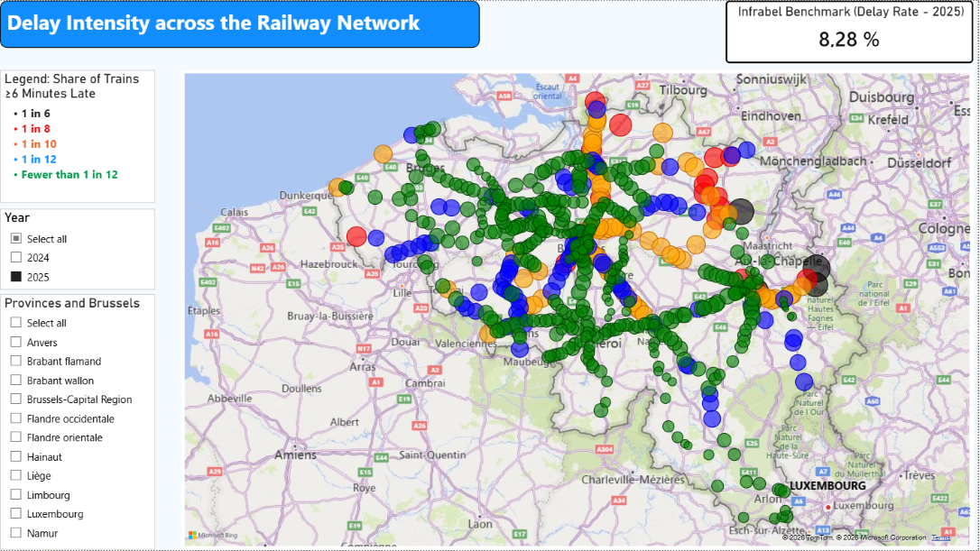Enable the 2024 year filter

[16, 257]
